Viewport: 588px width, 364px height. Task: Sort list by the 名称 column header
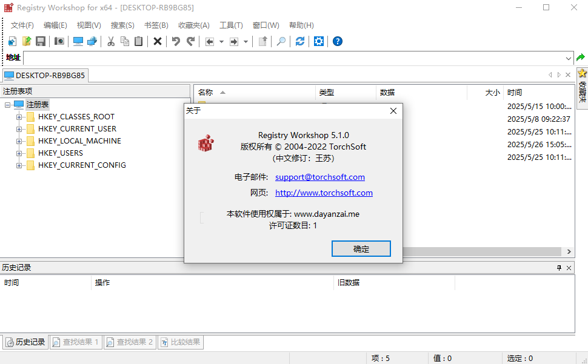point(255,93)
